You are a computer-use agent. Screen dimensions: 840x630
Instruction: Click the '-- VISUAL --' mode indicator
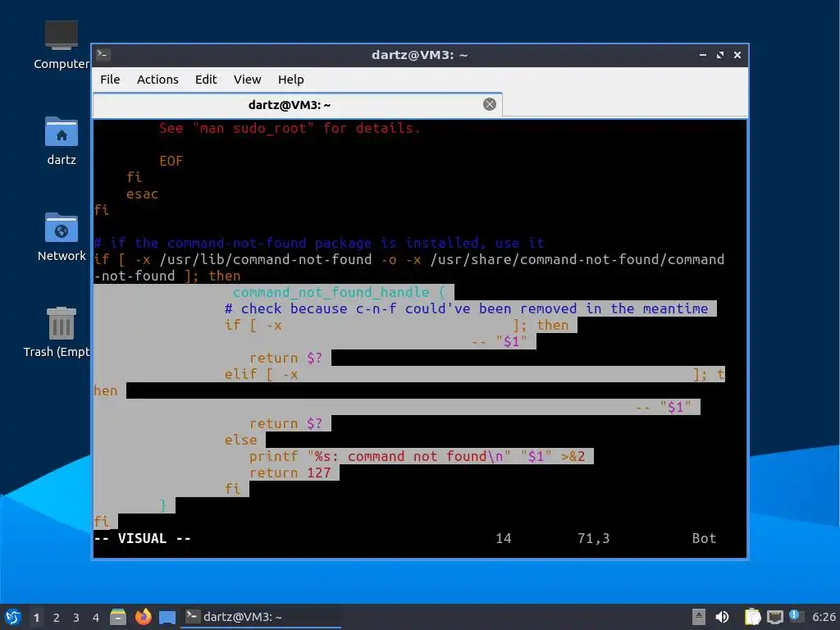pyautogui.click(x=142, y=538)
